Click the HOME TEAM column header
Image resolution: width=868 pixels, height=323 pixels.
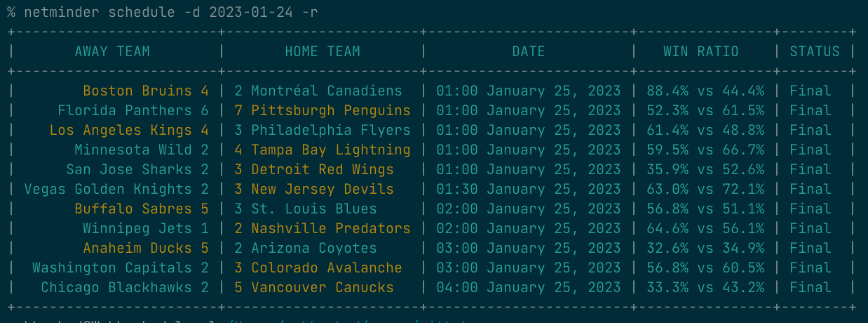[323, 51]
